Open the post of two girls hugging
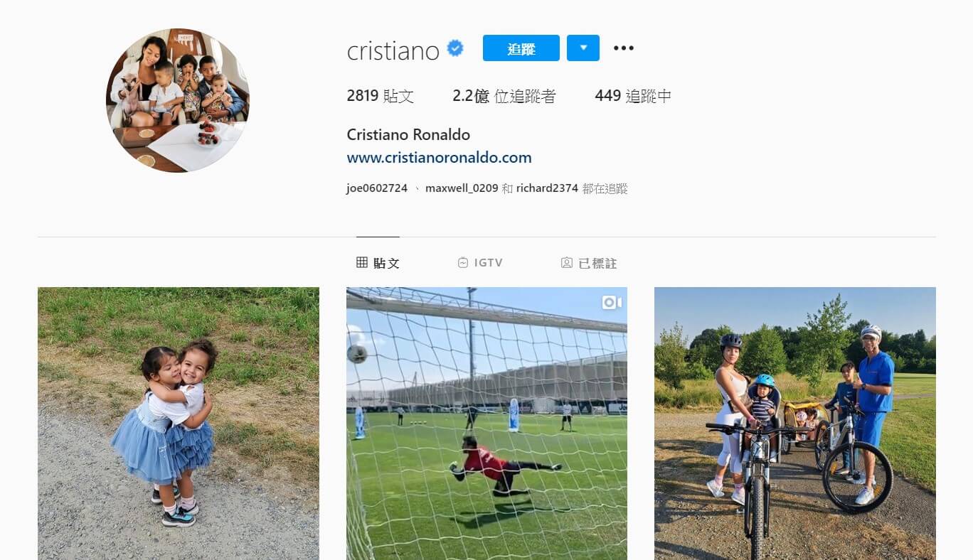Viewport: 973px width, 560px height. pyautogui.click(x=179, y=424)
